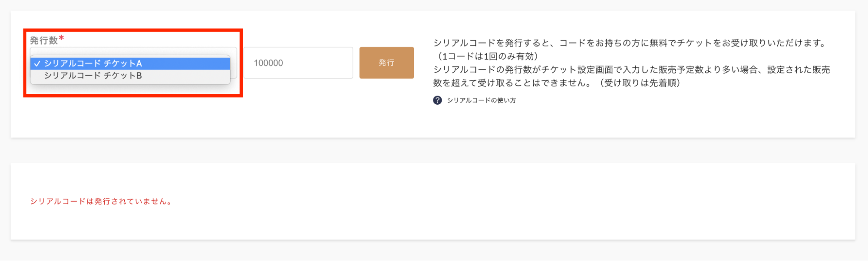Click the red シリアルコードは発行されていません message
Image resolution: width=868 pixels, height=261 pixels.
pyautogui.click(x=101, y=202)
